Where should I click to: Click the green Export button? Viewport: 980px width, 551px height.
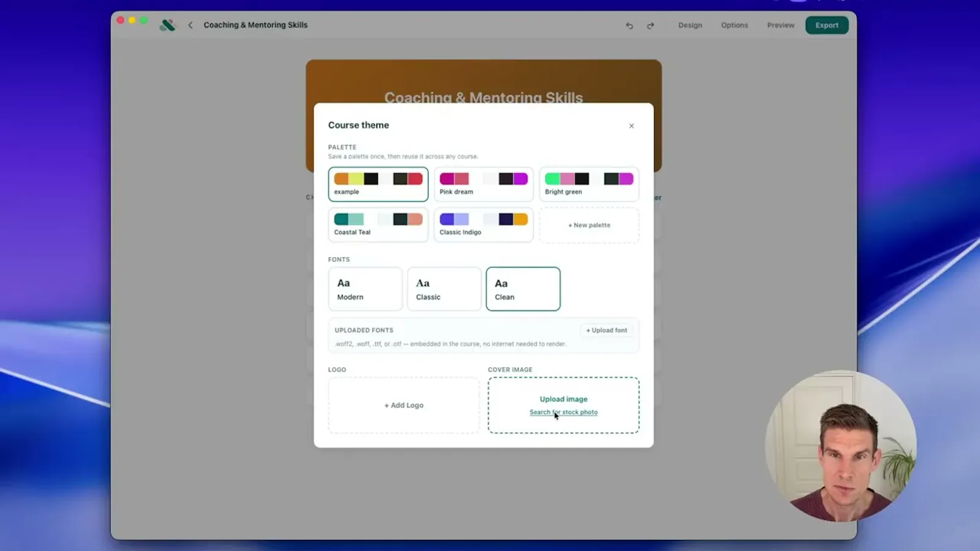coord(827,25)
